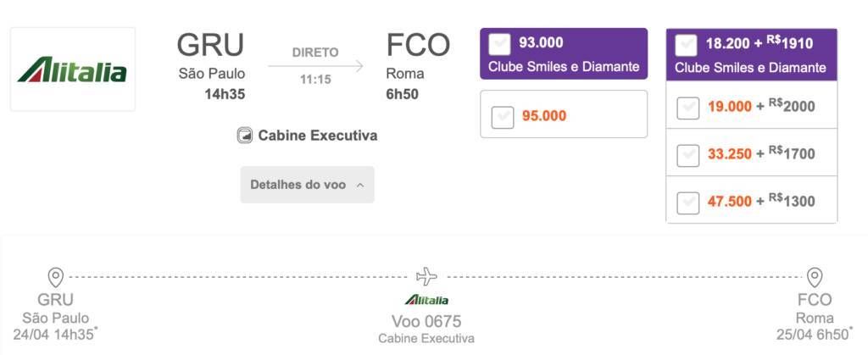This screenshot has width=868, height=355.
Task: Tick the 33.250 + R$1700 fare option
Action: point(688,156)
